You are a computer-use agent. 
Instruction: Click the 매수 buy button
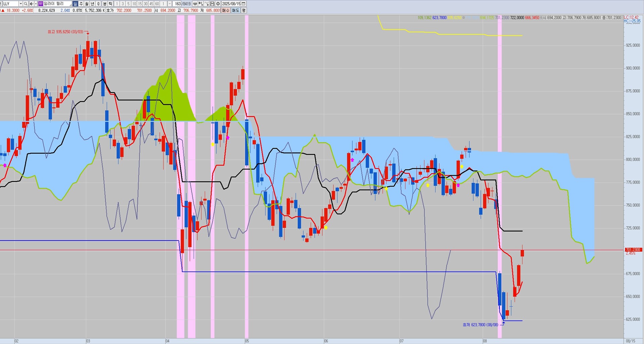coord(226,10)
